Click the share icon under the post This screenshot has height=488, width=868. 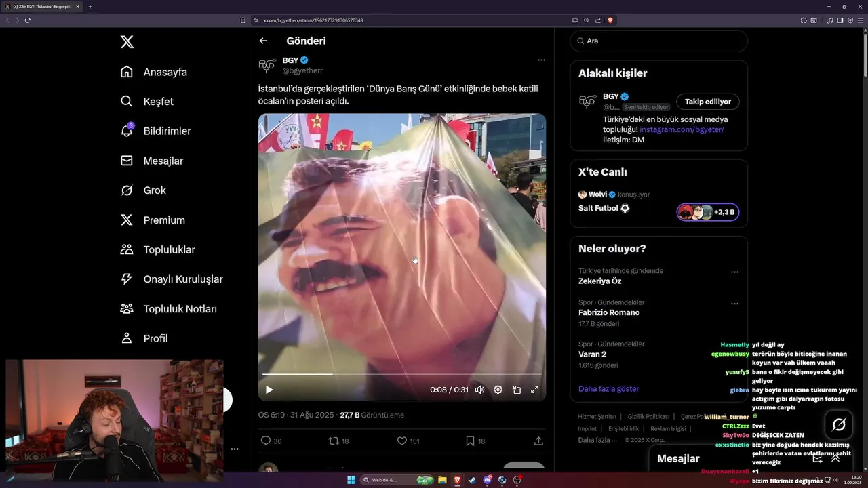pos(538,441)
